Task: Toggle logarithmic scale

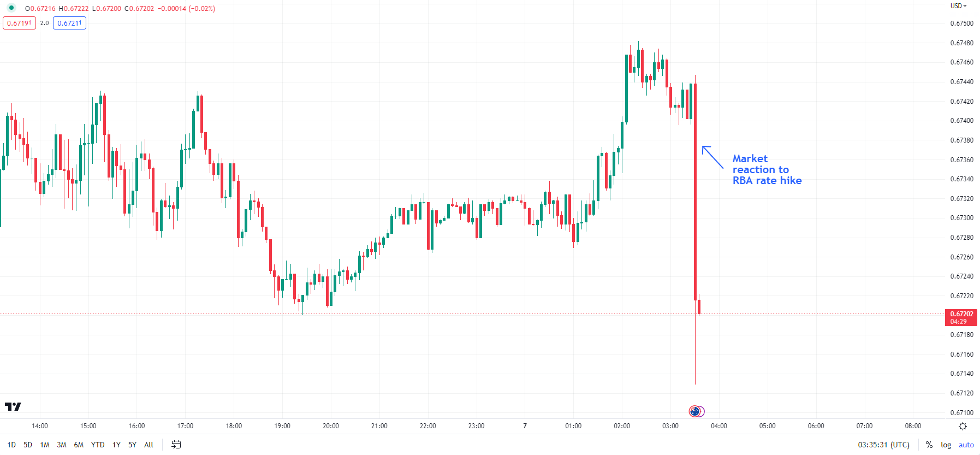Action: [946, 445]
